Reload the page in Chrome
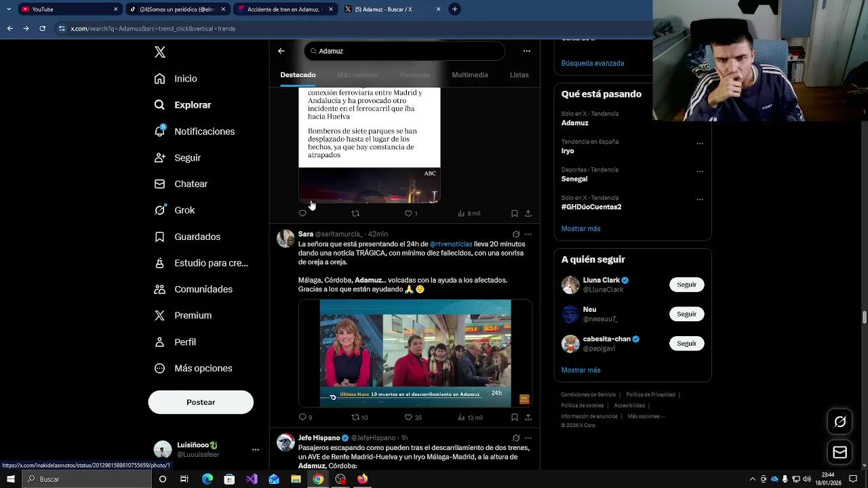This screenshot has width=868, height=488. coord(42,28)
